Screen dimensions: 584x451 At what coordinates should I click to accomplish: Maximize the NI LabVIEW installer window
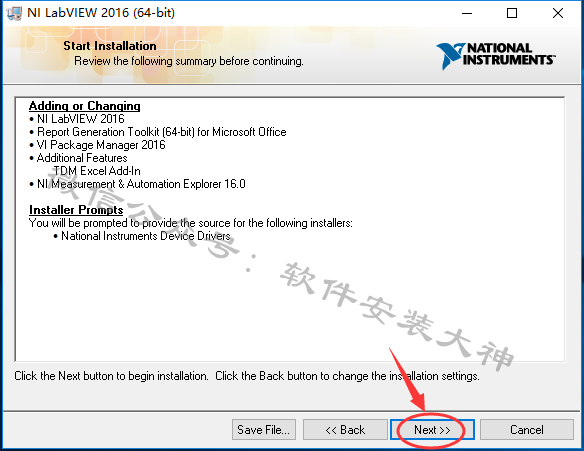[512, 13]
